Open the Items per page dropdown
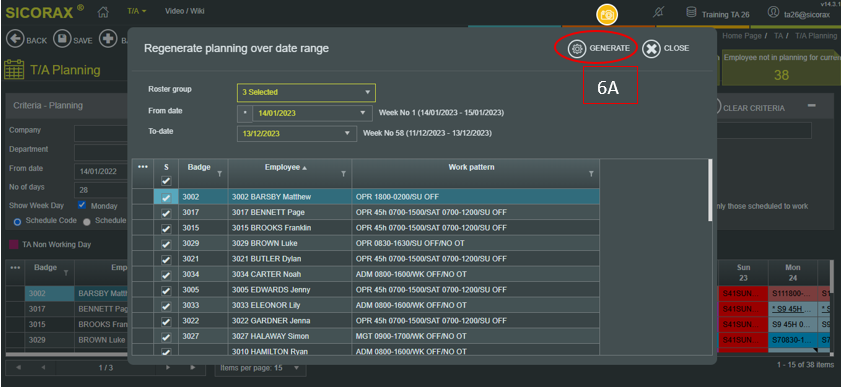The image size is (842, 387). click(260, 368)
